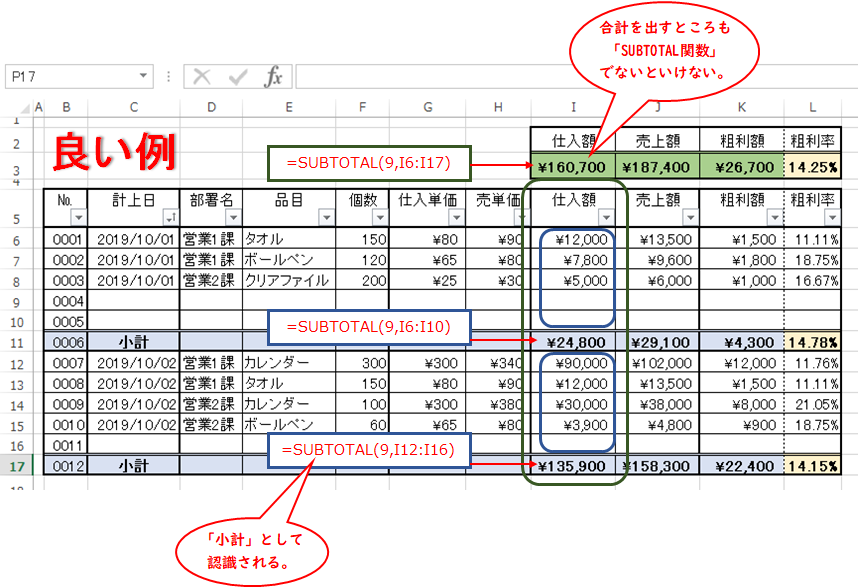
Task: Click the Cancel X icon in formula bar
Action: pos(202,77)
